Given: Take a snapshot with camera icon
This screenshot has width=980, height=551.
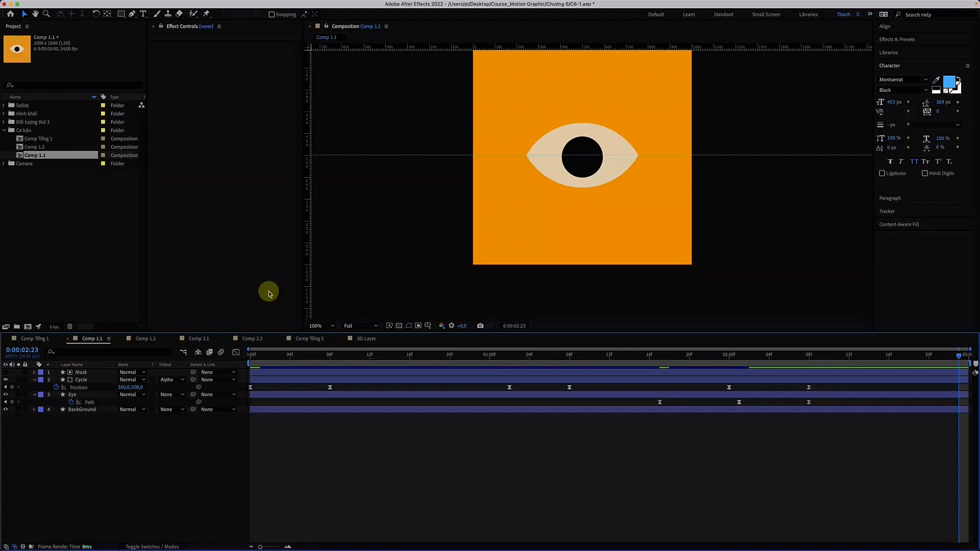Looking at the screenshot, I should [x=480, y=325].
